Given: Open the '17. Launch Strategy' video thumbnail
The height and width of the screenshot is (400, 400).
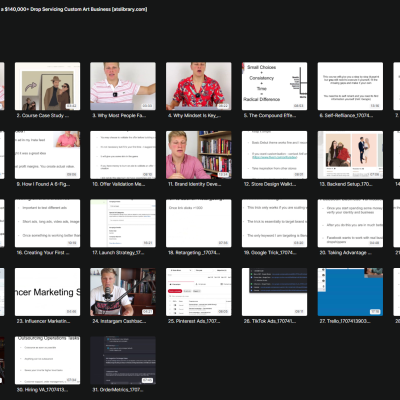Looking at the screenshot, I should [123, 223].
